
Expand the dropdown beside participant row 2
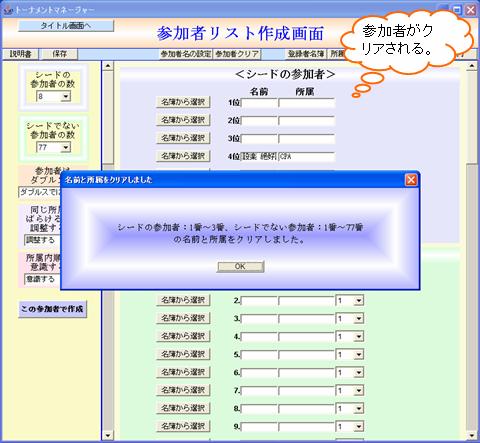(x=358, y=301)
